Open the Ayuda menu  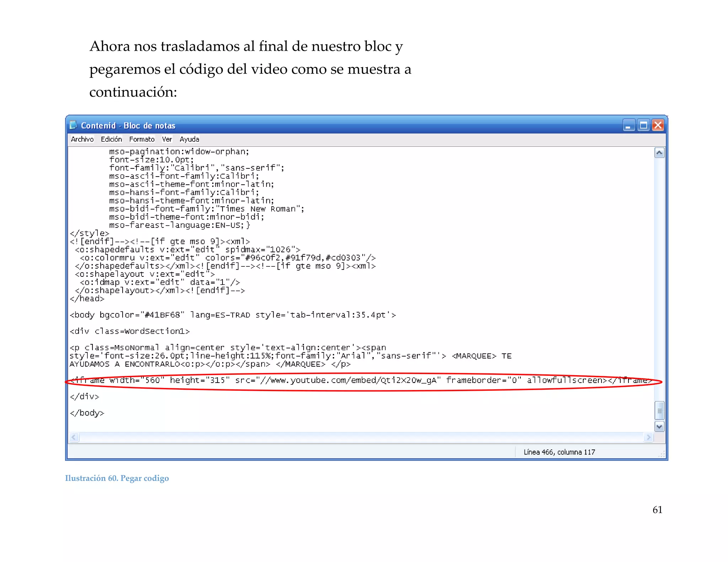pos(189,139)
